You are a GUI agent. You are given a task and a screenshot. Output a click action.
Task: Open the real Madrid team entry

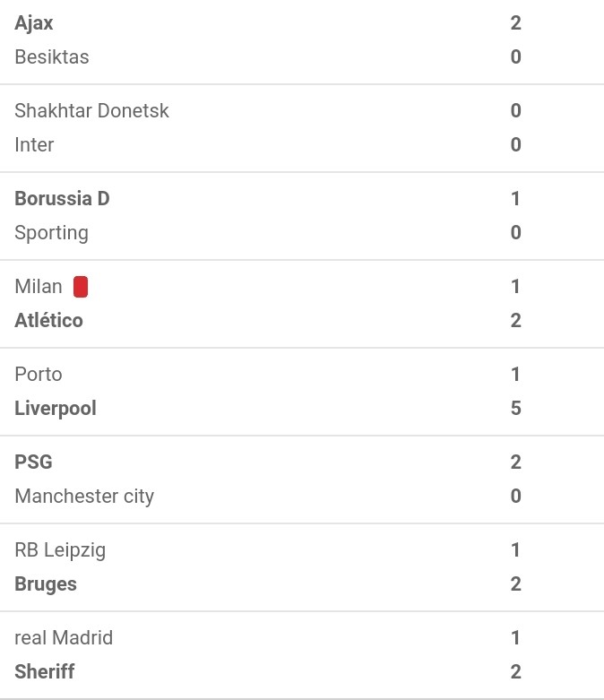tap(64, 638)
